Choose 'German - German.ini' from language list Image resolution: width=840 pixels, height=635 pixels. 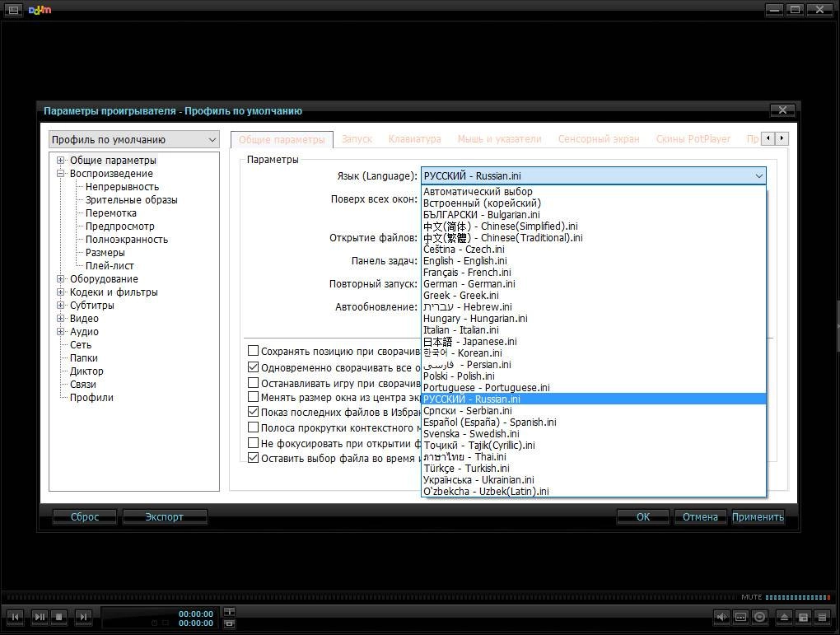click(x=594, y=284)
